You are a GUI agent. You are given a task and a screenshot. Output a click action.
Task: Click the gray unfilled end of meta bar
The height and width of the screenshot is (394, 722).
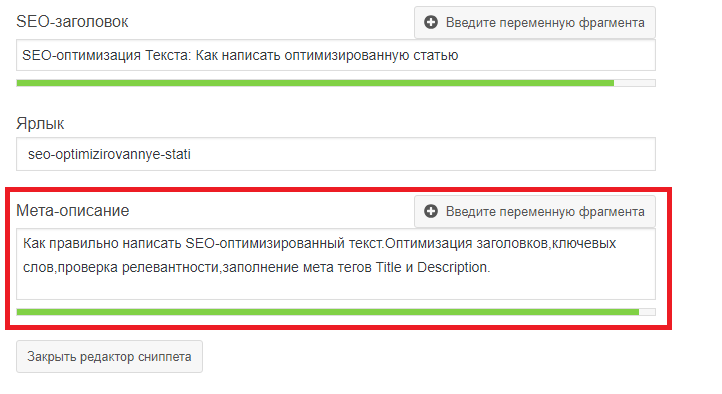(x=647, y=312)
